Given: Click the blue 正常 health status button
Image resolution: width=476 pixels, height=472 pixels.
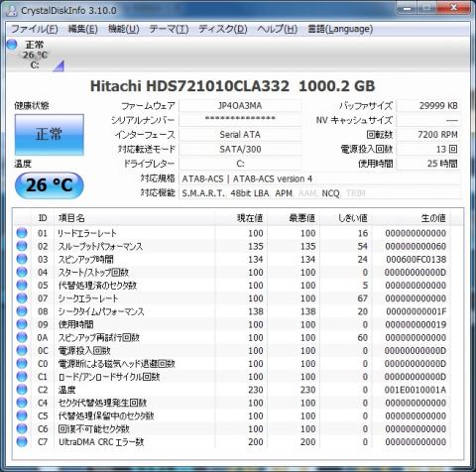Looking at the screenshot, I should pos(50,135).
